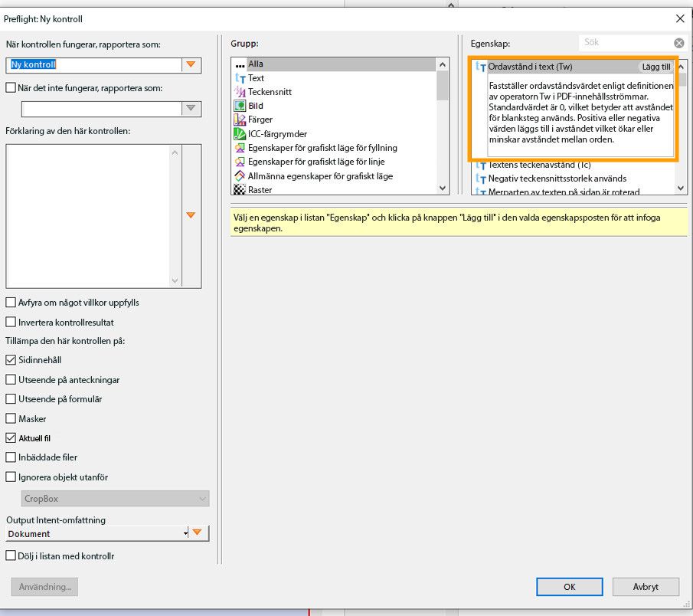Viewport: 693px width, 616px height.
Task: Uncheck the 'Aktuell fil' checkbox
Action: (11, 438)
